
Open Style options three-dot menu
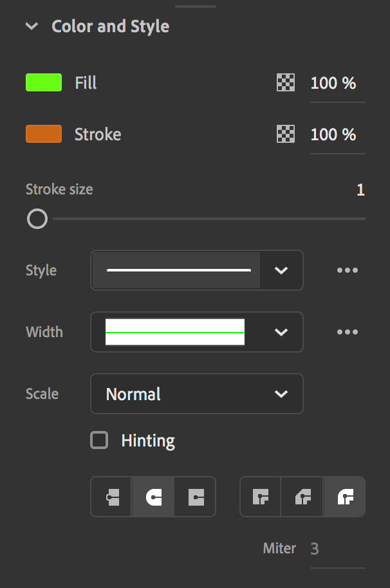[348, 270]
